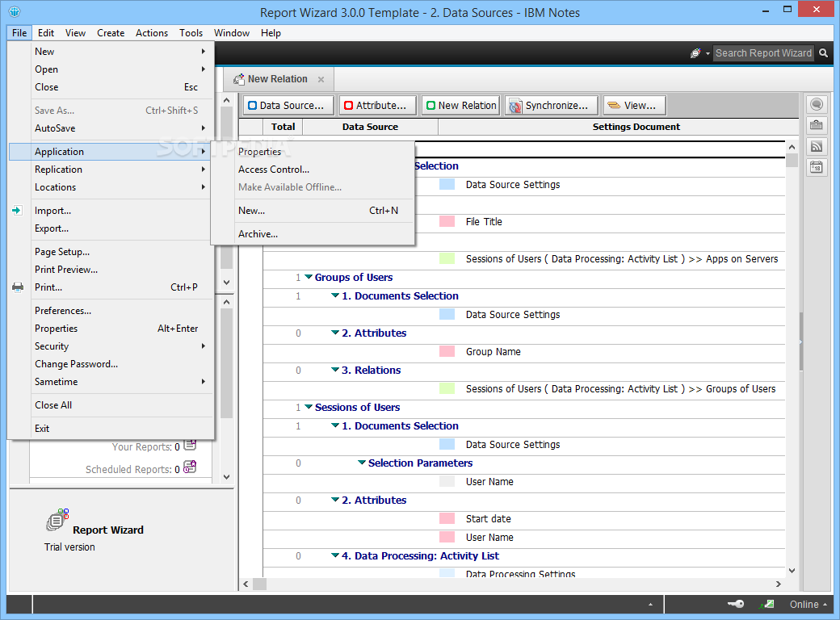Click the Data Source column header
This screenshot has height=620, width=840.
click(x=370, y=127)
